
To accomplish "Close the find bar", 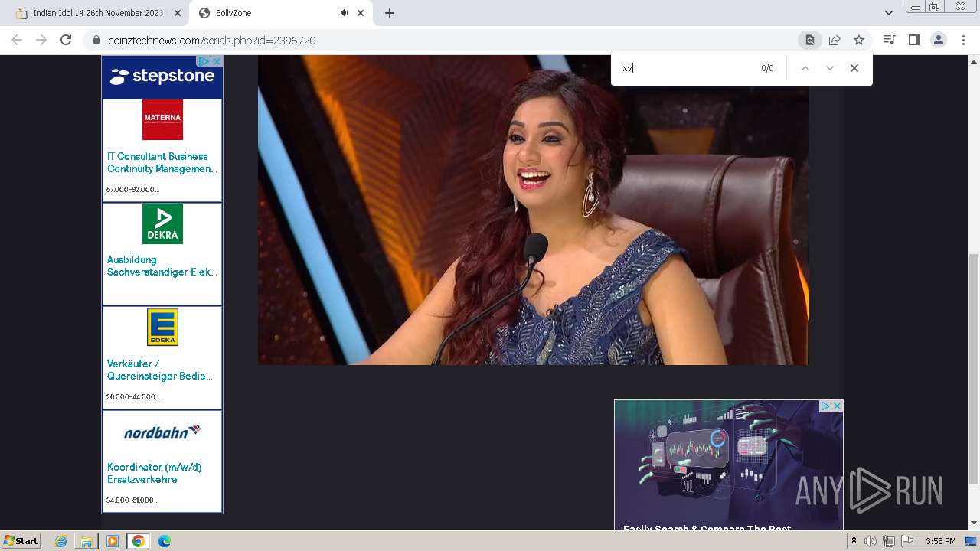I will pos(854,68).
